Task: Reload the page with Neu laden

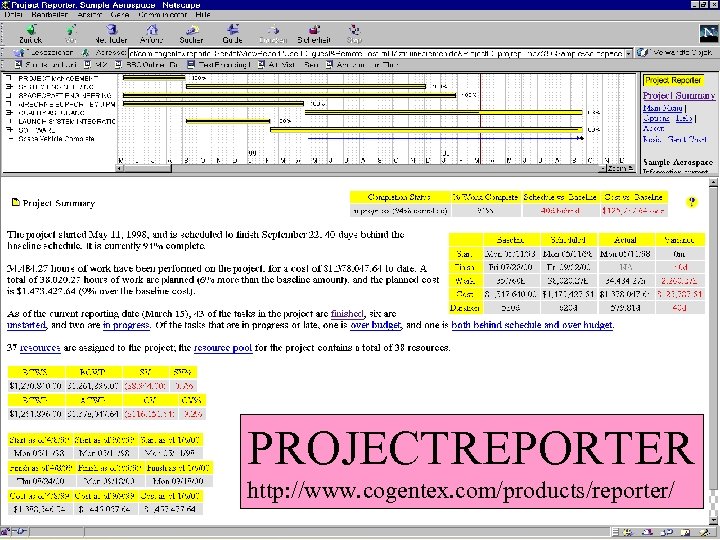Action: pyautogui.click(x=112, y=34)
